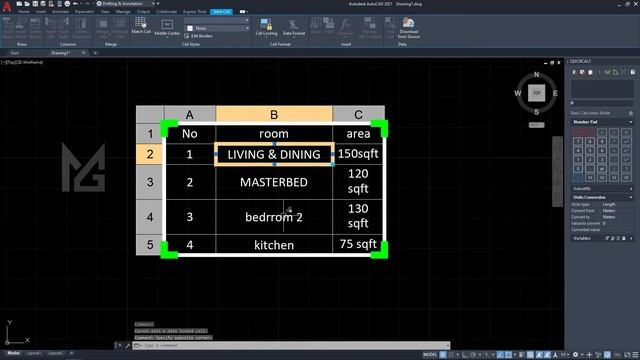
Task: Click the TOP face of the ViewCube
Action: pyautogui.click(x=536, y=93)
